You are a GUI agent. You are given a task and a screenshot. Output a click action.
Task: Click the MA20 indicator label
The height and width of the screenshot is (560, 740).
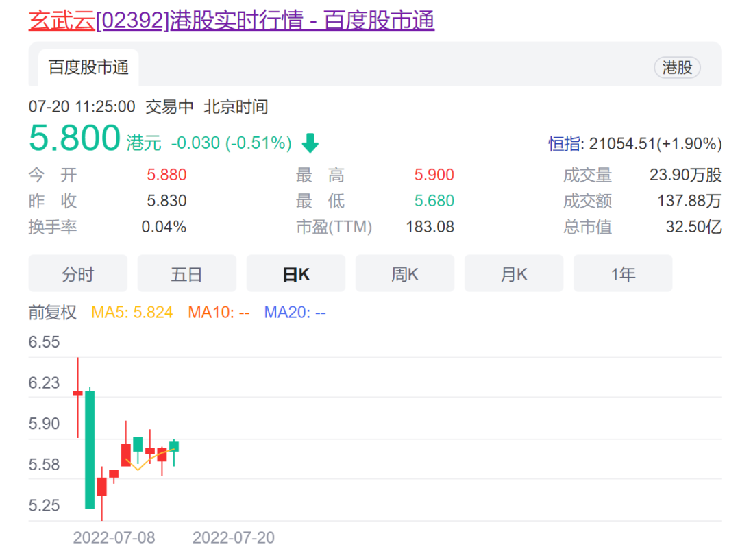(295, 312)
